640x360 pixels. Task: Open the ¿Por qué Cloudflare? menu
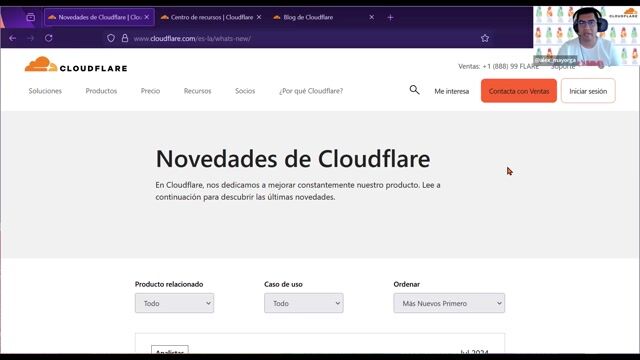click(x=311, y=91)
